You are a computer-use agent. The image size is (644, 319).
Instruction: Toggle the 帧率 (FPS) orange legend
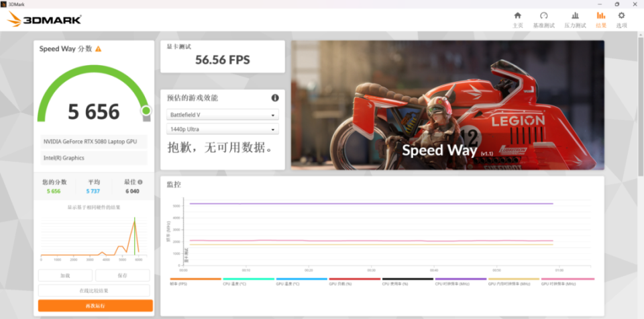coord(195,281)
